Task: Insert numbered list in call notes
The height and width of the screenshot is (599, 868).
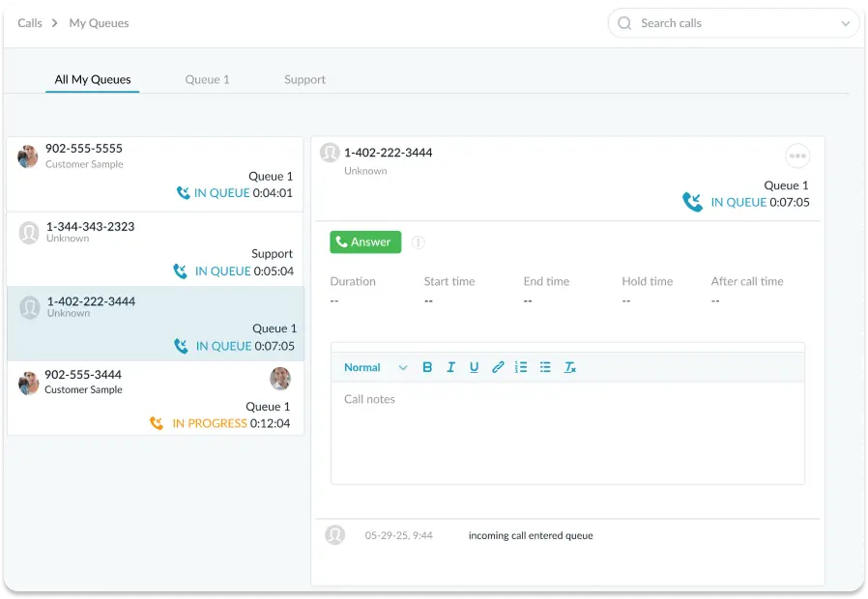Action: click(521, 367)
